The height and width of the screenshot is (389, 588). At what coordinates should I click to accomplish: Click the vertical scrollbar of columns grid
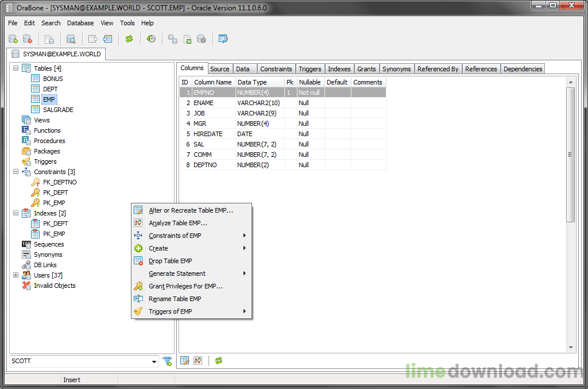pyautogui.click(x=570, y=155)
